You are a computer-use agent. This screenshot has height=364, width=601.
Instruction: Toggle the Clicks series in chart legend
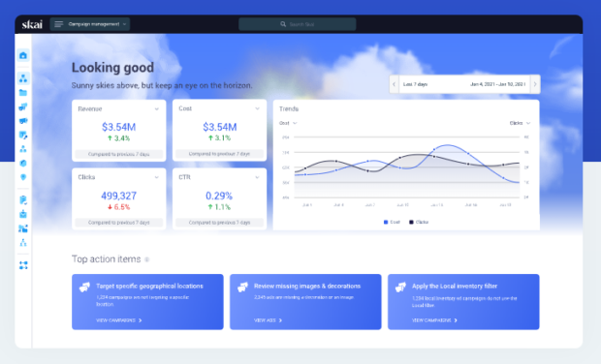[x=419, y=222]
